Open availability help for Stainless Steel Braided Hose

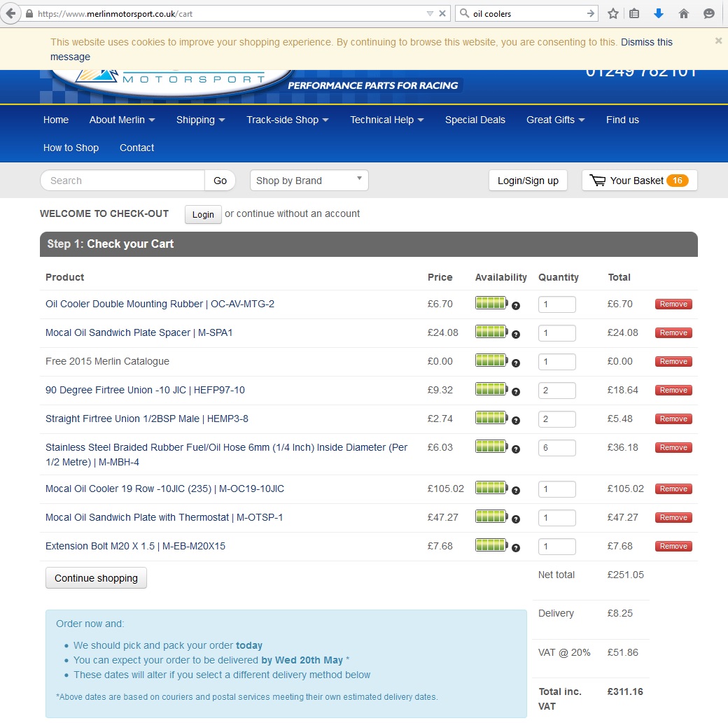coord(515,449)
